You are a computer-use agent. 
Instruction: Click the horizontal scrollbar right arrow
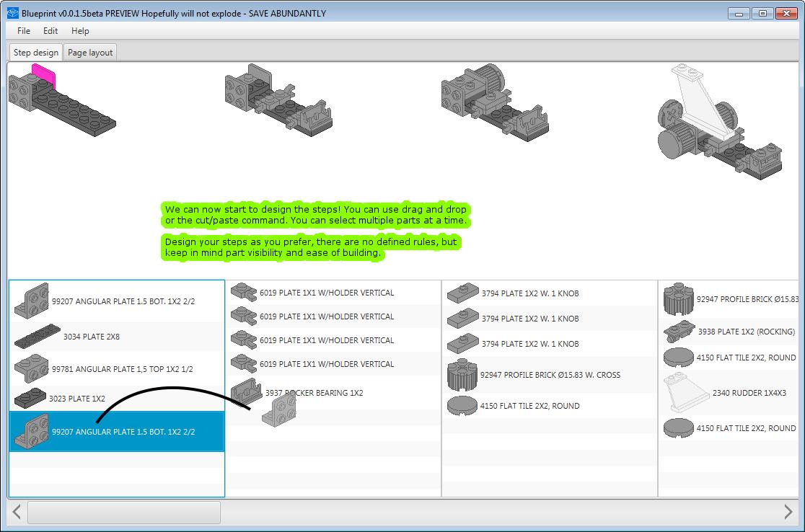tap(788, 512)
